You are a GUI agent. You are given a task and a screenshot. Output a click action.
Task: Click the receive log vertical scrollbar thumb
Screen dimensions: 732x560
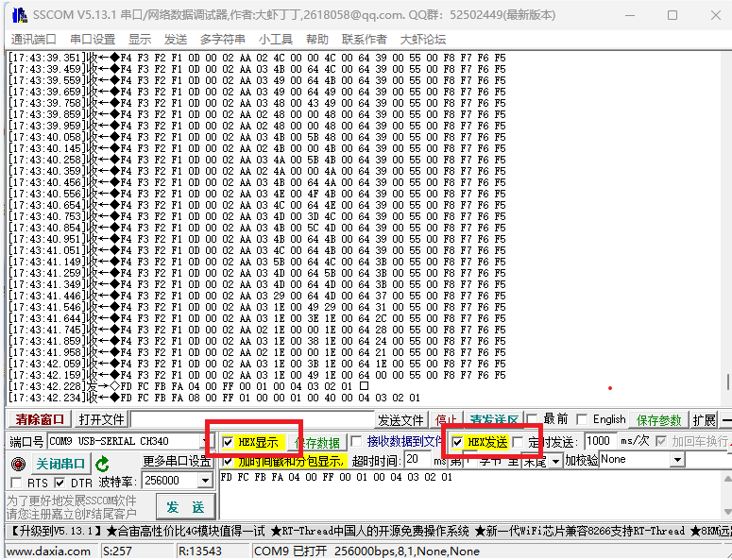click(x=728, y=382)
